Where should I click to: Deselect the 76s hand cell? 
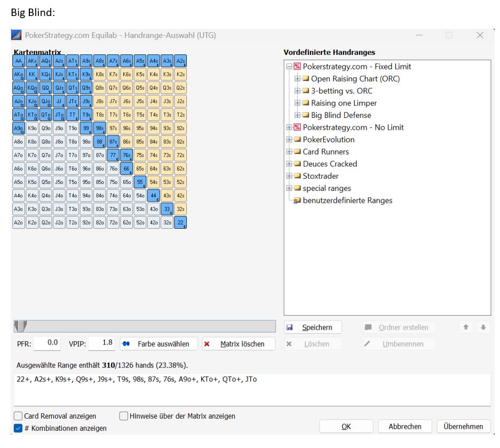[x=126, y=155]
